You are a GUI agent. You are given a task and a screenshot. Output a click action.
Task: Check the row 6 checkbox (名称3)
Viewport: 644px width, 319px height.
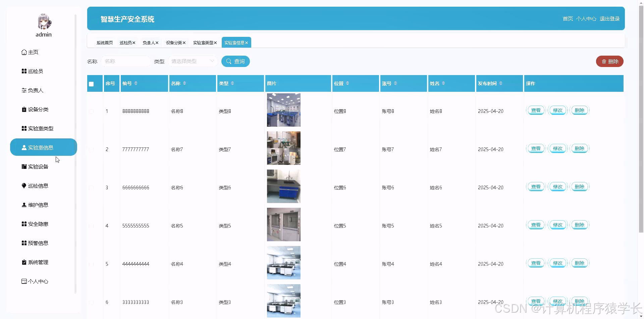click(x=91, y=302)
